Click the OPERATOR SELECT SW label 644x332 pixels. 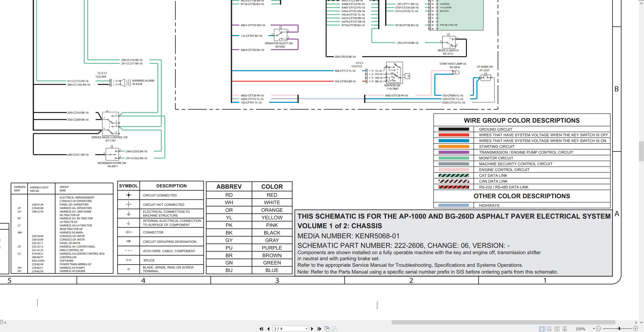278,43
